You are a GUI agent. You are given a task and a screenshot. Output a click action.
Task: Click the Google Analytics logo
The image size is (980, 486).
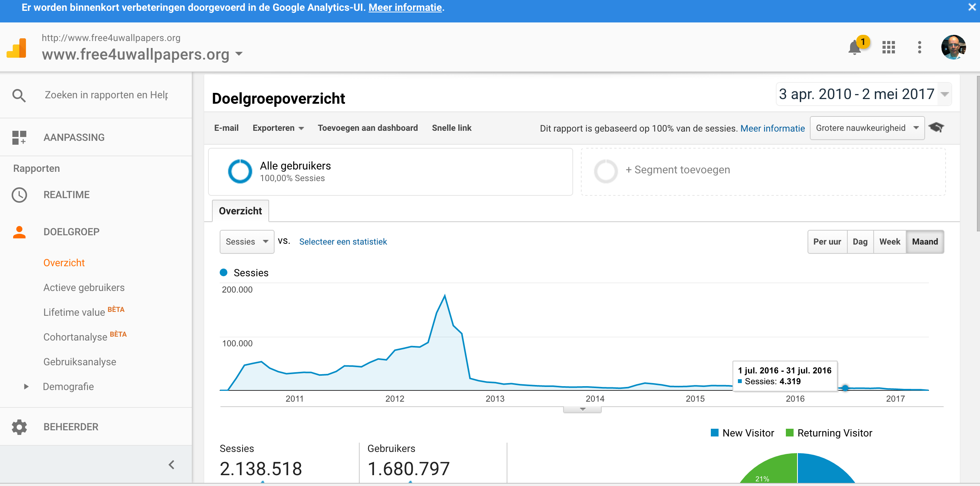(17, 48)
